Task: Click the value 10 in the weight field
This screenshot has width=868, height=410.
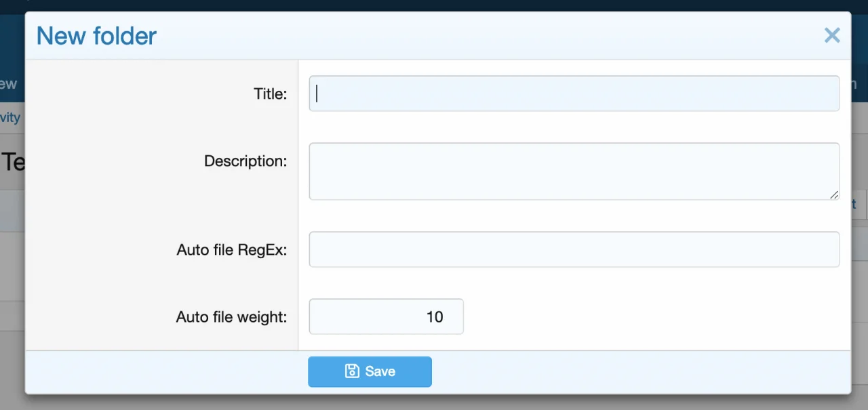Action: coord(435,316)
